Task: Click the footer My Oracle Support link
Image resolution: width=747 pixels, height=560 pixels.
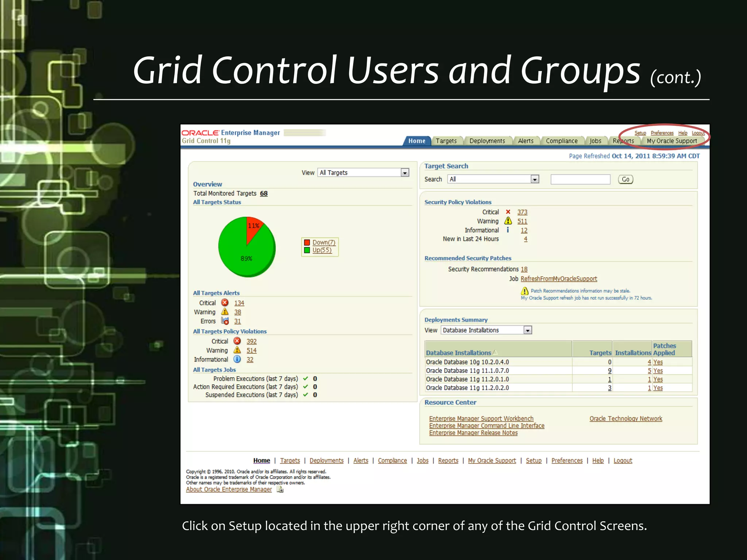Action: pyautogui.click(x=492, y=460)
